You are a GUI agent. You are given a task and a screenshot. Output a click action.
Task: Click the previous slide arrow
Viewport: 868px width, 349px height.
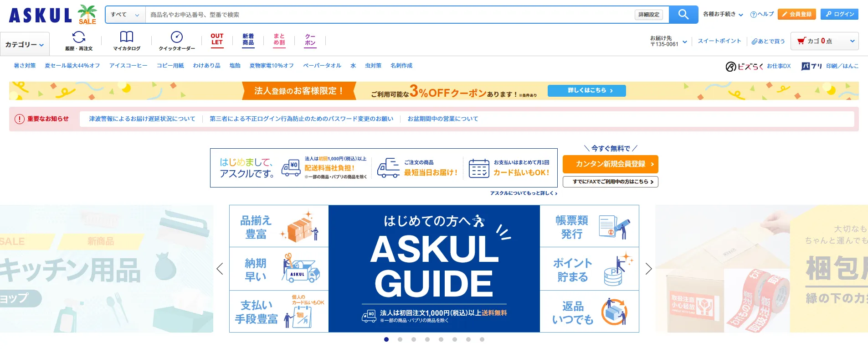pyautogui.click(x=220, y=269)
